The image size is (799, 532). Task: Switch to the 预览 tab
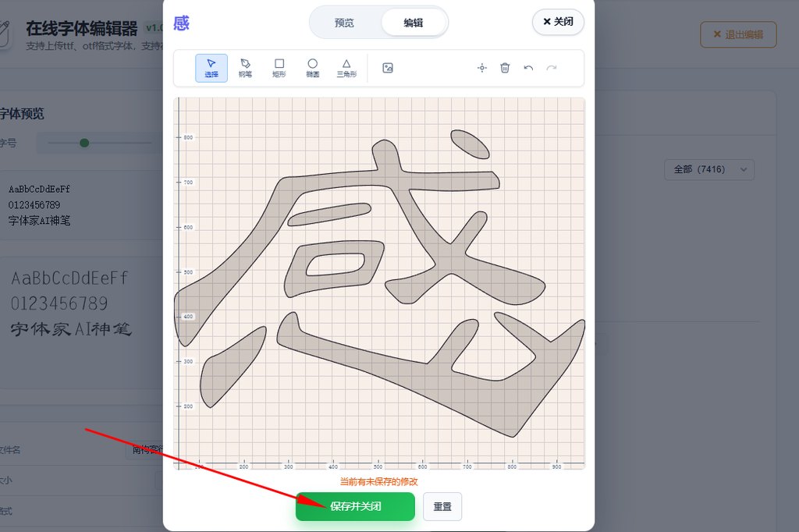pyautogui.click(x=344, y=23)
